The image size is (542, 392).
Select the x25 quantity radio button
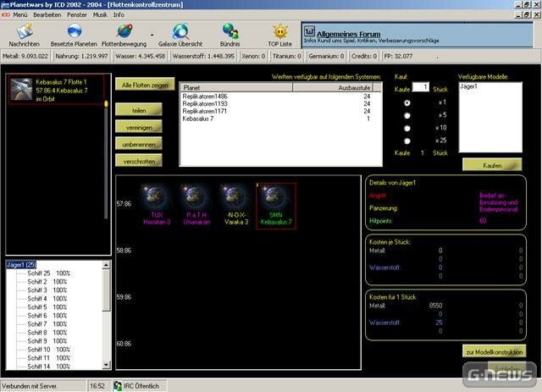[407, 141]
